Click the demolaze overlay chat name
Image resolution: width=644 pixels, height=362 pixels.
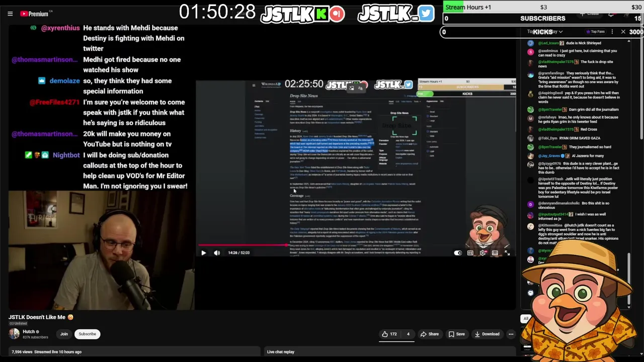click(x=64, y=81)
